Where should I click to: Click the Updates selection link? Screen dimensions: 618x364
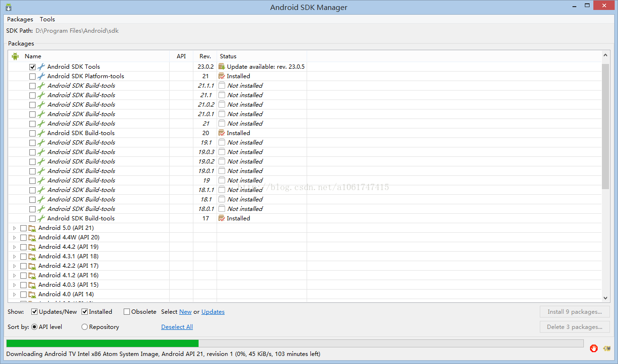click(x=213, y=312)
